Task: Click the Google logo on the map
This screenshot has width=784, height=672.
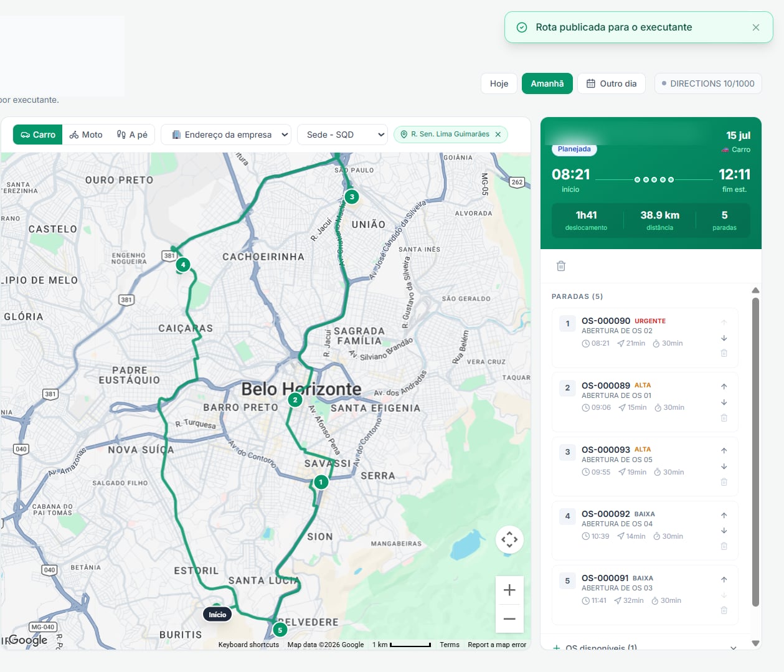Action: click(28, 640)
